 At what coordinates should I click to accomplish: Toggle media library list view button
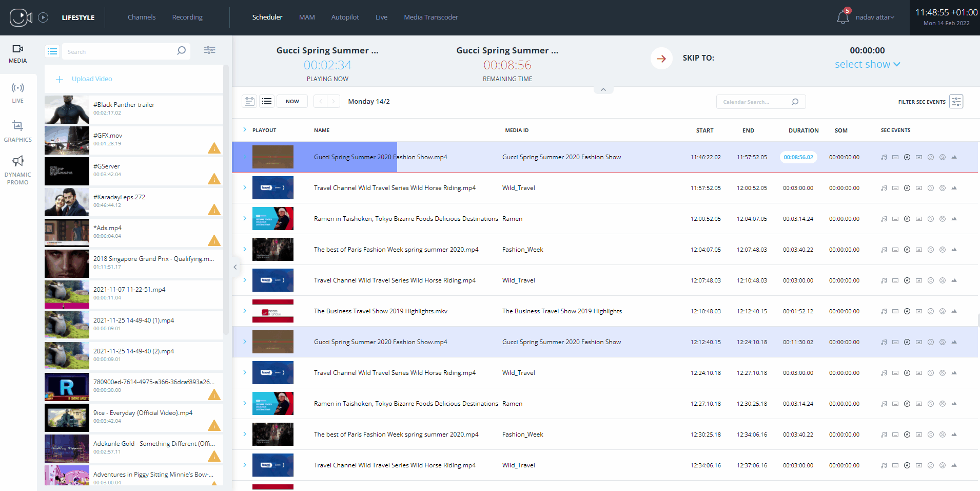coord(52,51)
